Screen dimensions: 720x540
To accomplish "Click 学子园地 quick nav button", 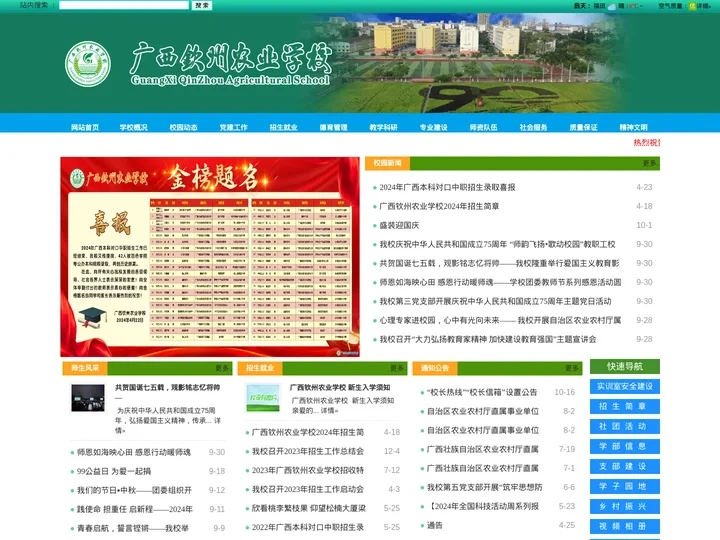I will [624, 486].
